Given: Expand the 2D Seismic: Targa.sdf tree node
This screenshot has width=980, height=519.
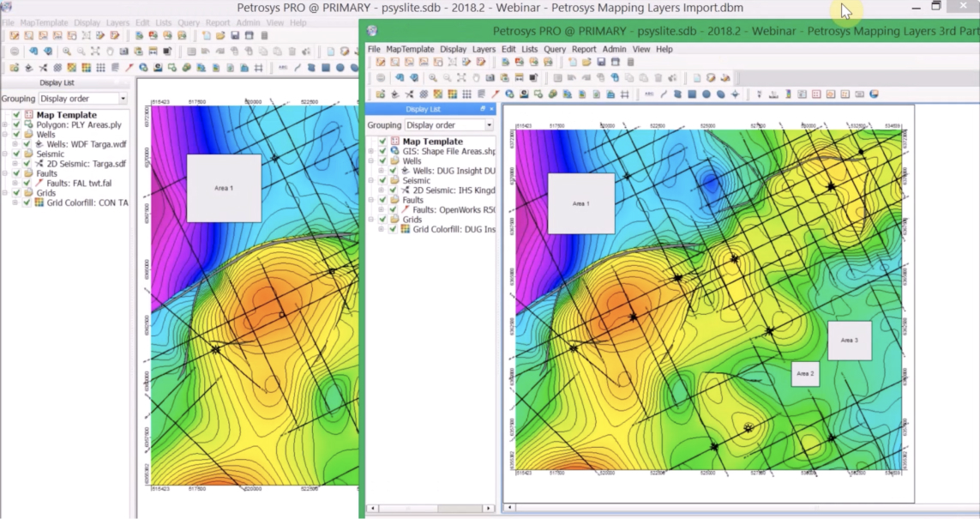Looking at the screenshot, I should pos(15,163).
